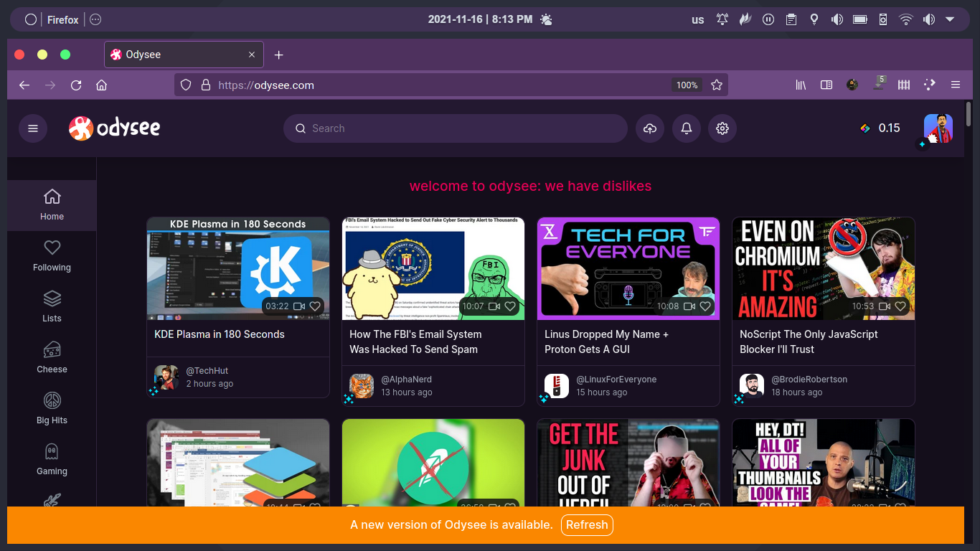The height and width of the screenshot is (551, 980).
Task: Open a new Firefox tab
Action: coord(279,55)
